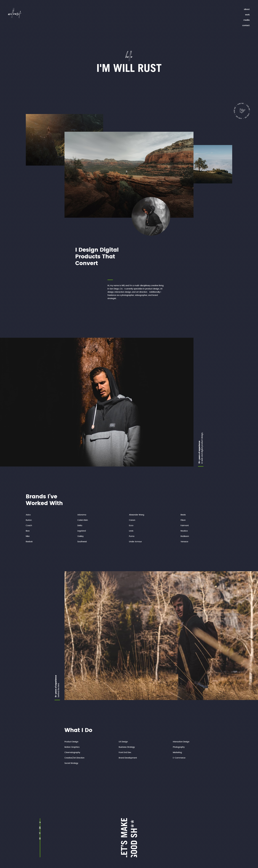Screen dimensions: 258x868
Task: Click the Calvin Klein brand entry
Action: 83,520
